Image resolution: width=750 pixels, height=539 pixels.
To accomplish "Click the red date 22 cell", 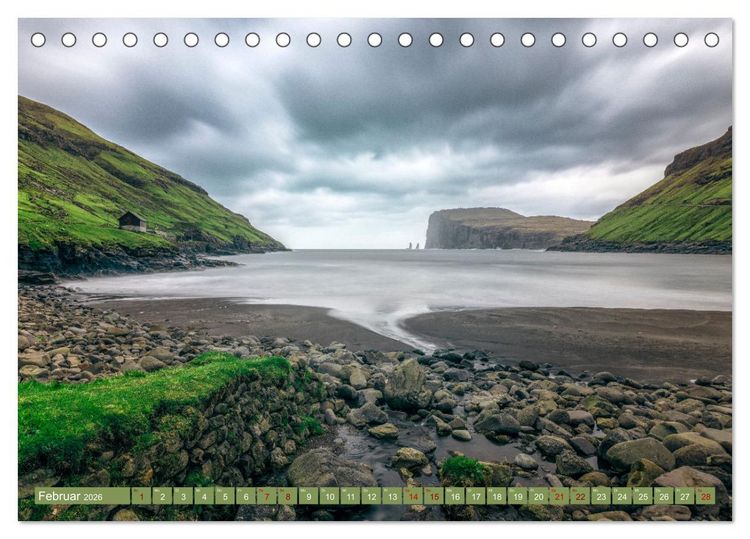I will tap(580, 496).
